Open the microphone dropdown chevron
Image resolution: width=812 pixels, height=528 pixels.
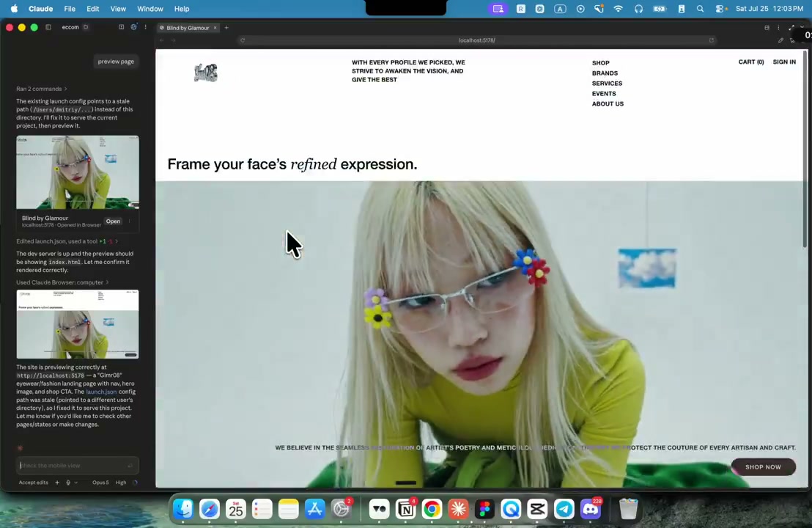pos(75,483)
